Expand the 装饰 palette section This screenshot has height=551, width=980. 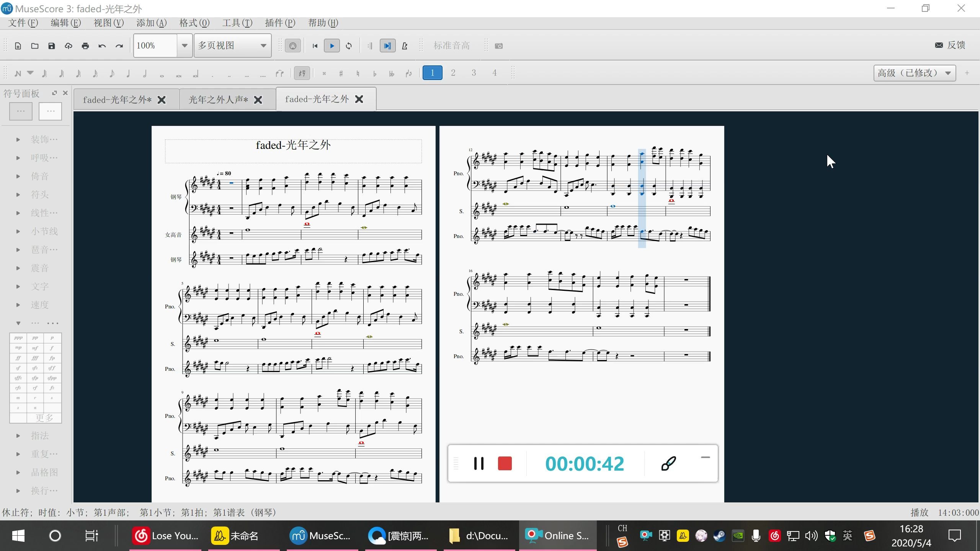click(18, 140)
